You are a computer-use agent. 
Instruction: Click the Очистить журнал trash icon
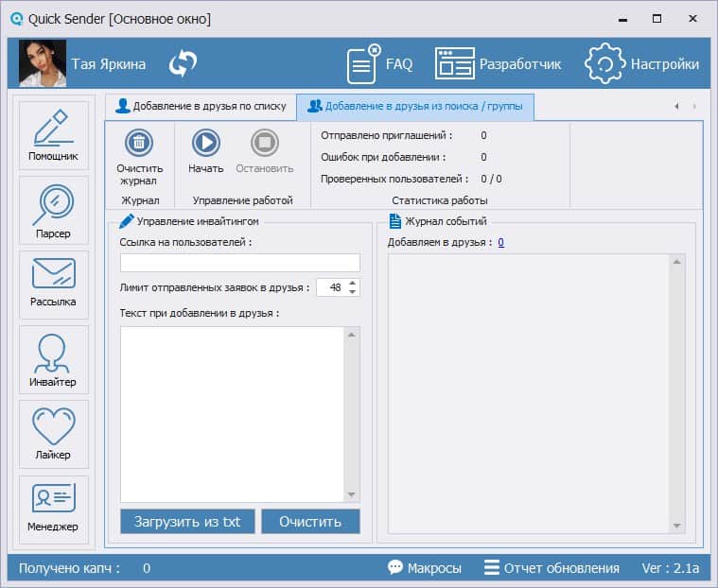[139, 143]
